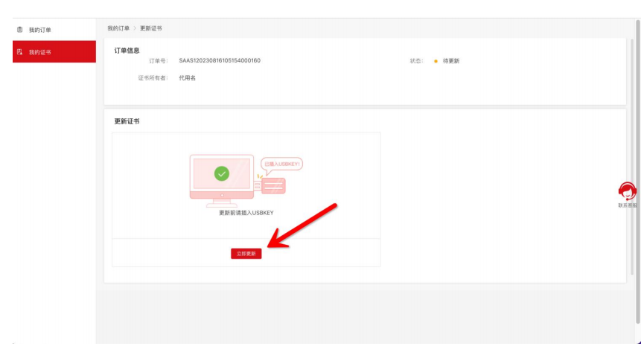The width and height of the screenshot is (644, 352).
Task: Click the 待更新 status text
Action: 451,61
